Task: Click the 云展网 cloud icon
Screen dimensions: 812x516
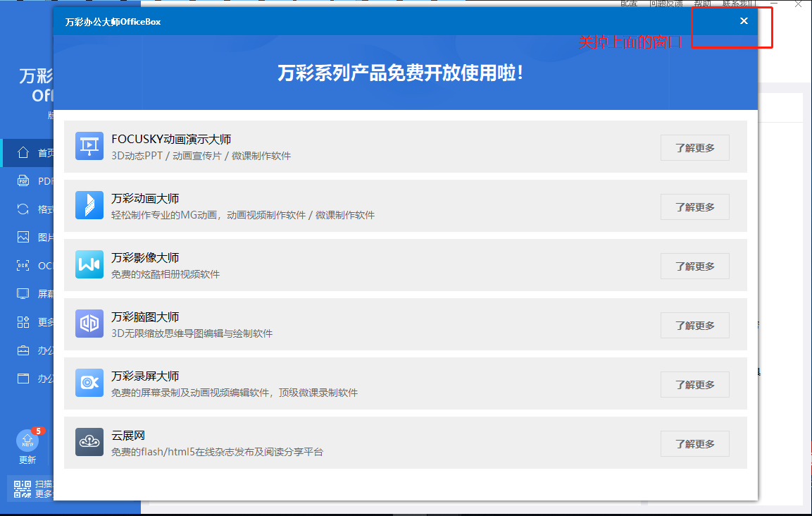Action: [89, 442]
